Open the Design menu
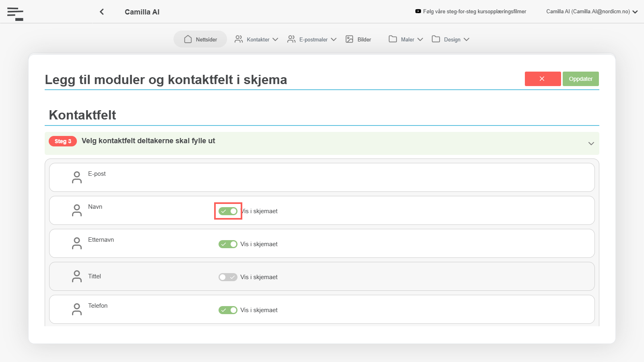644x362 pixels. click(450, 39)
